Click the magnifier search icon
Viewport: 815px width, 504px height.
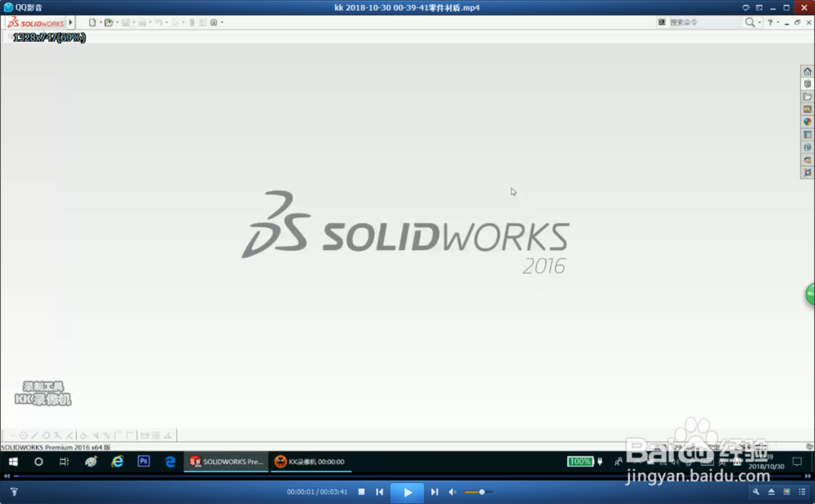point(750,22)
